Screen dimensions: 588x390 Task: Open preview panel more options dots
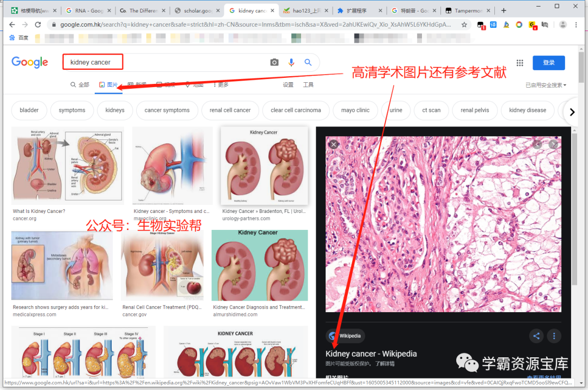point(554,336)
